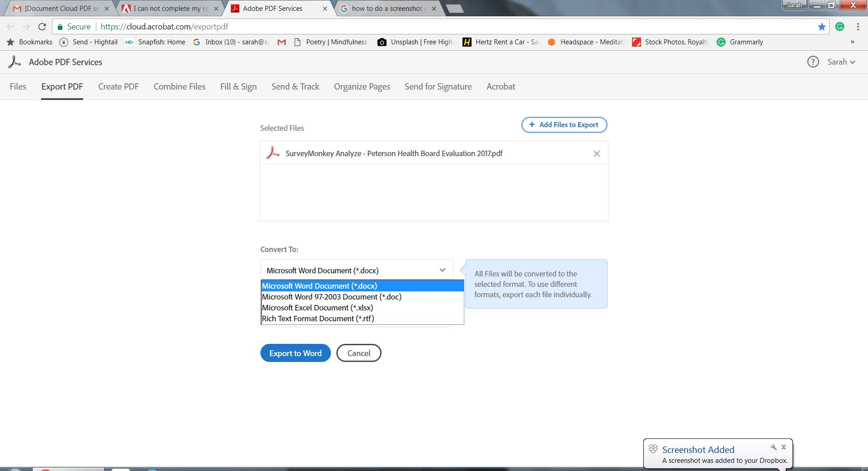Click the browser back arrow

click(x=11, y=27)
